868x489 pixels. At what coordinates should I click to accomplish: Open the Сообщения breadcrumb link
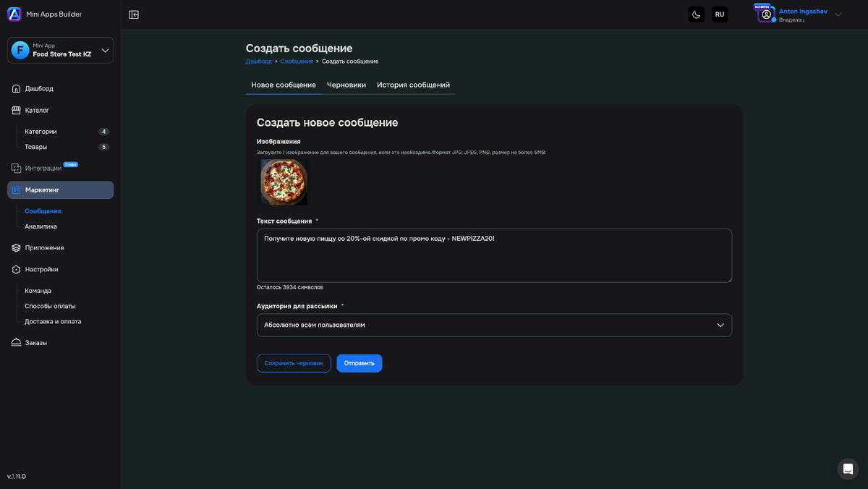click(297, 61)
